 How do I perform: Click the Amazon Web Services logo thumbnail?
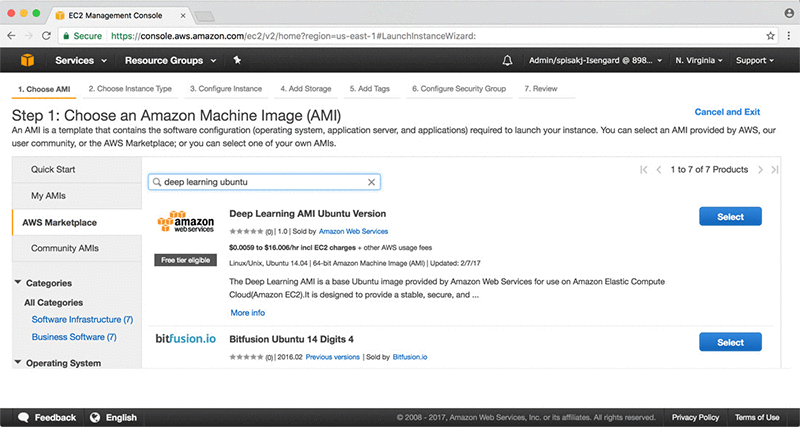pyautogui.click(x=186, y=221)
